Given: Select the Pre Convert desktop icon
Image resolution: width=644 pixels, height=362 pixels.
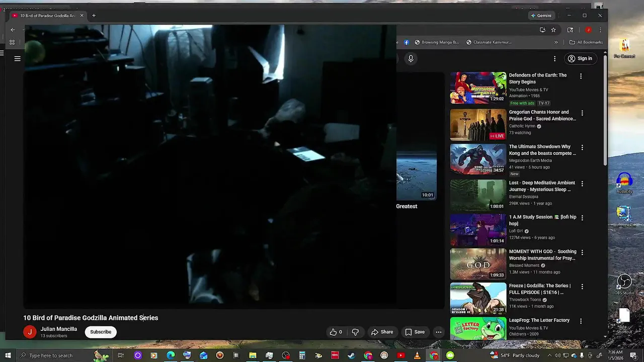Looking at the screenshot, I should coord(624,49).
